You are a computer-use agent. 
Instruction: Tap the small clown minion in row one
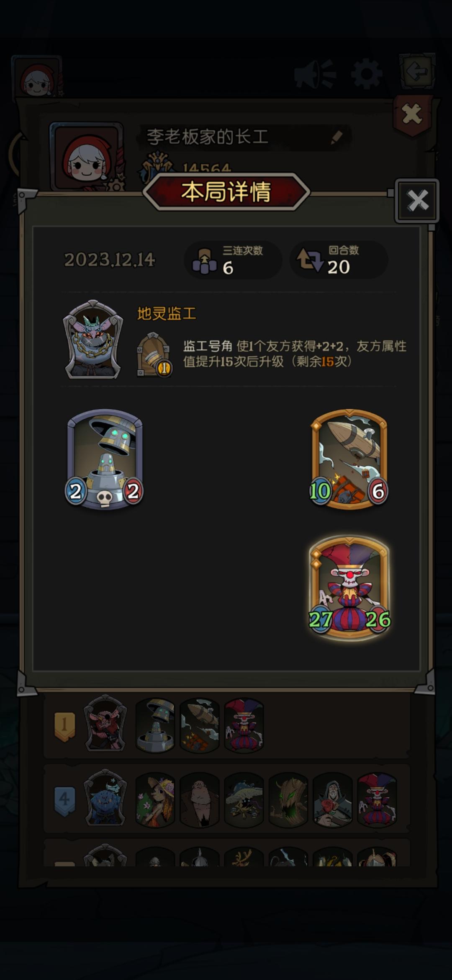[x=244, y=726]
